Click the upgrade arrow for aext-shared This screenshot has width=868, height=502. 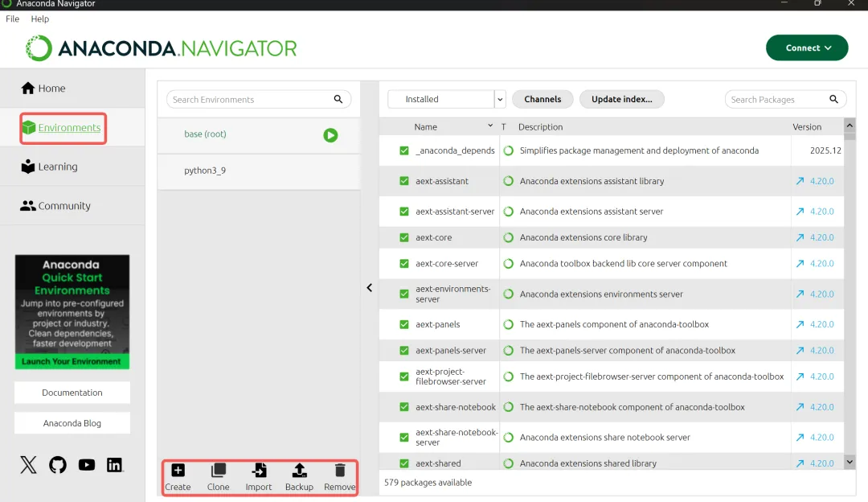(x=800, y=463)
